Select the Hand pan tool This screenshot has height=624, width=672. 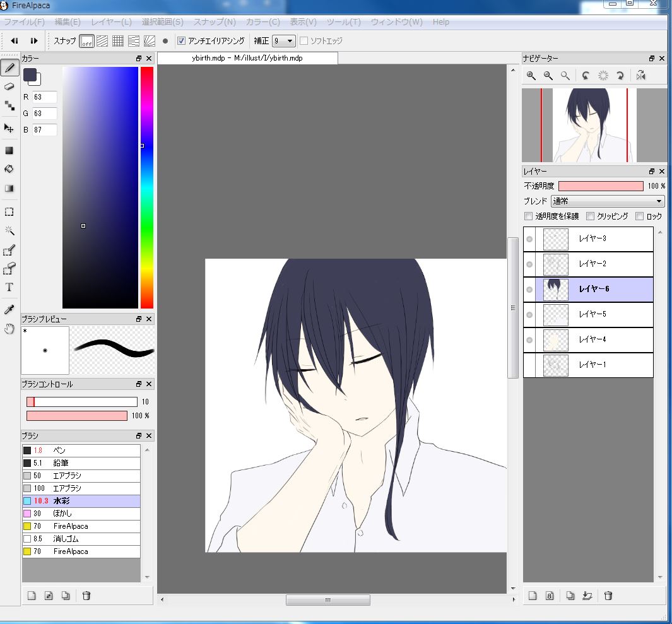pos(9,329)
